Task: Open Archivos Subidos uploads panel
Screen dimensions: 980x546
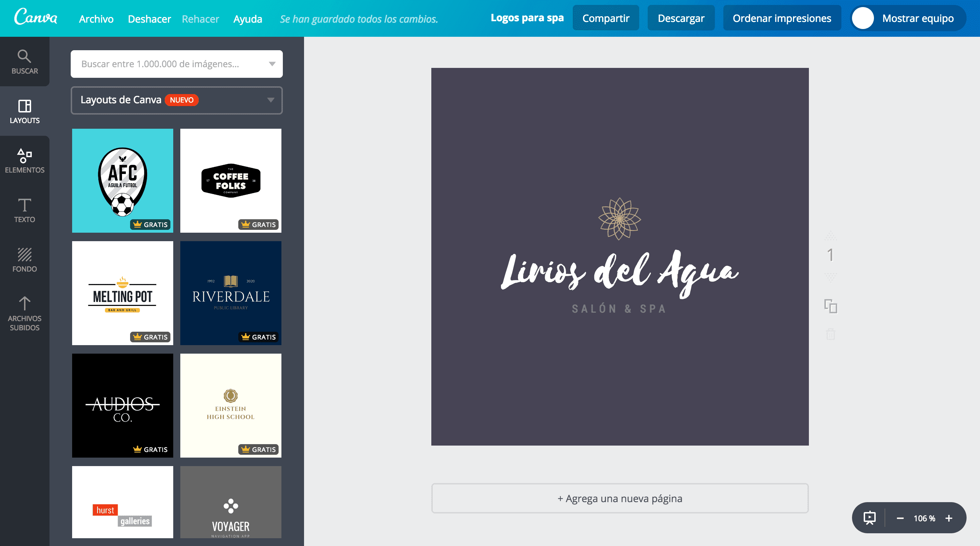Action: pyautogui.click(x=24, y=314)
